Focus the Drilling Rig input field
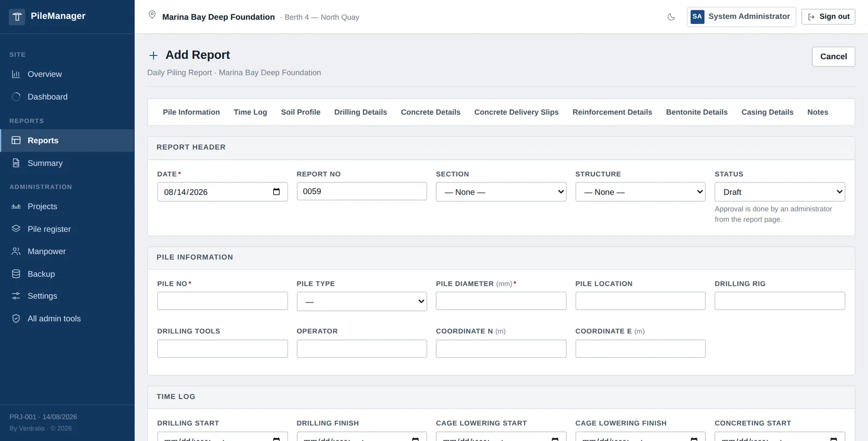This screenshot has height=441, width=868. (780, 301)
